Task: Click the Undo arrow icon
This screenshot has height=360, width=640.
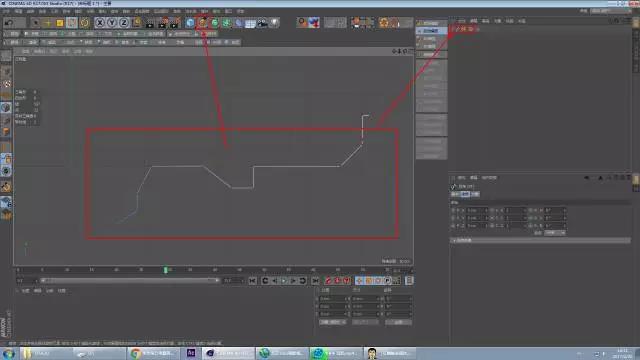Action: click(x=9, y=23)
